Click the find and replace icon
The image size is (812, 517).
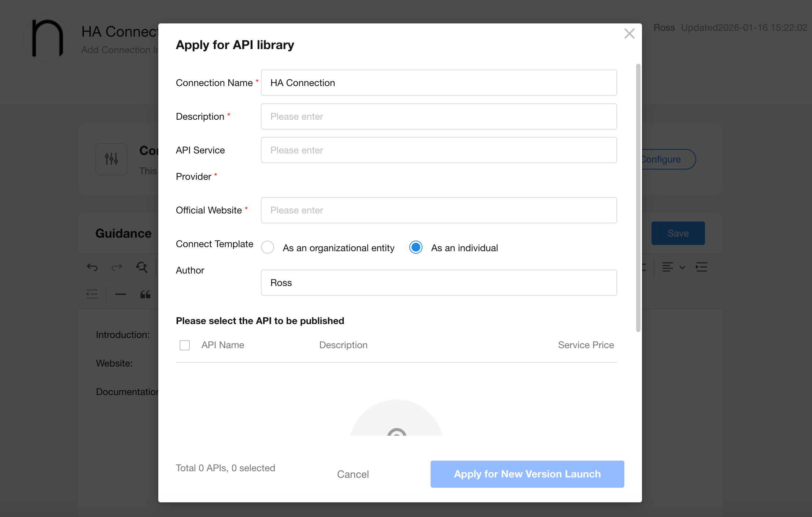pos(141,267)
